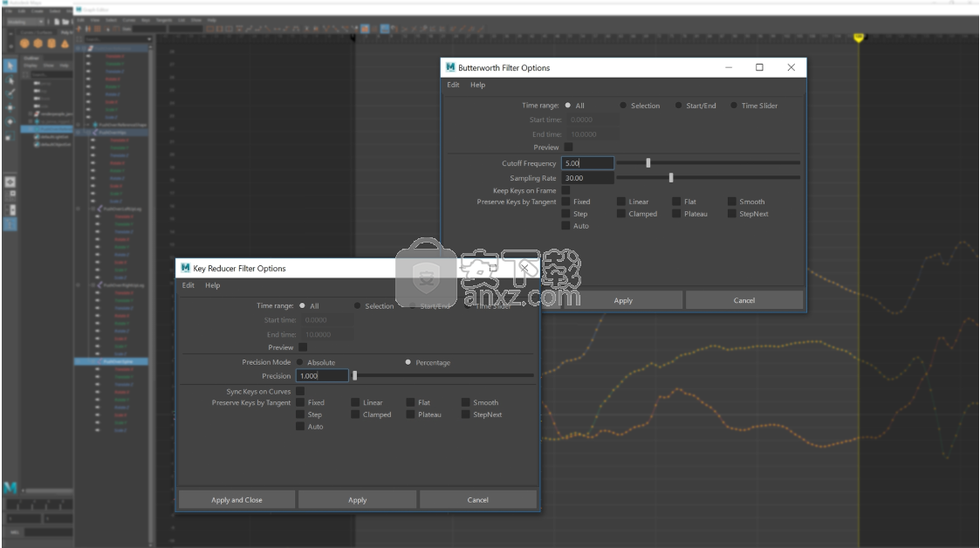Select the arrow Select tool in Maya toolbox
This screenshot has width=980, height=548.
pyautogui.click(x=10, y=65)
